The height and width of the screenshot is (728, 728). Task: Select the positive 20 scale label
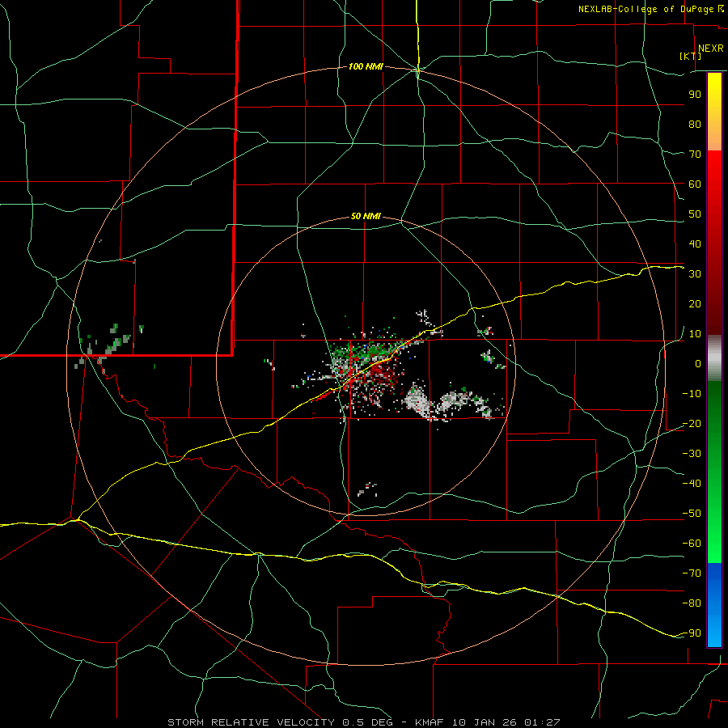(x=695, y=303)
